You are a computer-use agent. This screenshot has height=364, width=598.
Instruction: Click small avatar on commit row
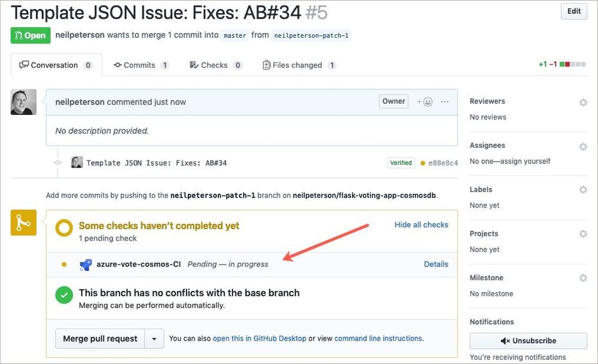[x=77, y=162]
